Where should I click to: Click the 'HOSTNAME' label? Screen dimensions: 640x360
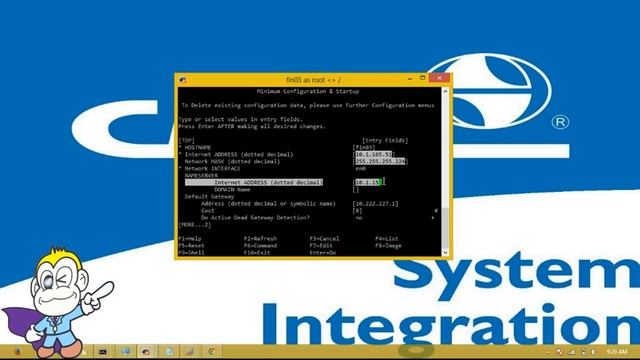pos(198,147)
